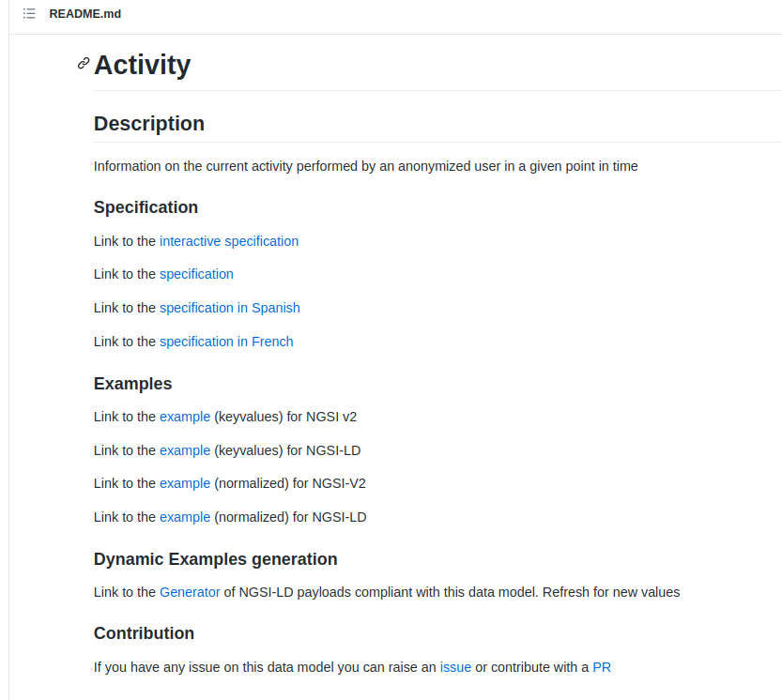Click the README.md file name label
Screen dimensions: 782x700
(x=85, y=14)
